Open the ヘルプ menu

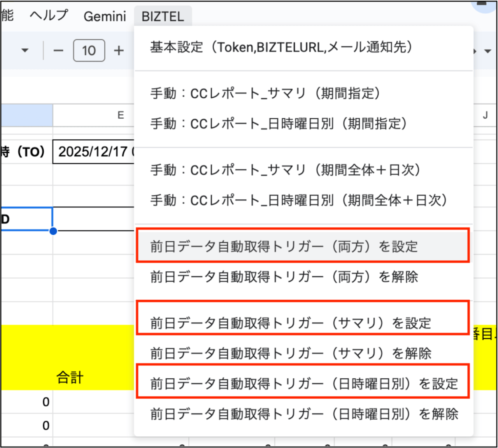[49, 16]
